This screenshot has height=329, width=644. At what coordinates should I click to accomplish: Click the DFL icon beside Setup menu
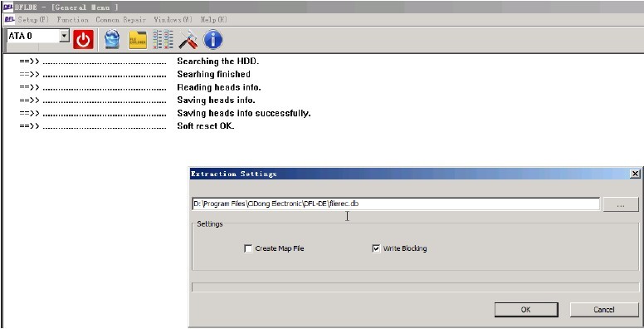click(x=9, y=19)
